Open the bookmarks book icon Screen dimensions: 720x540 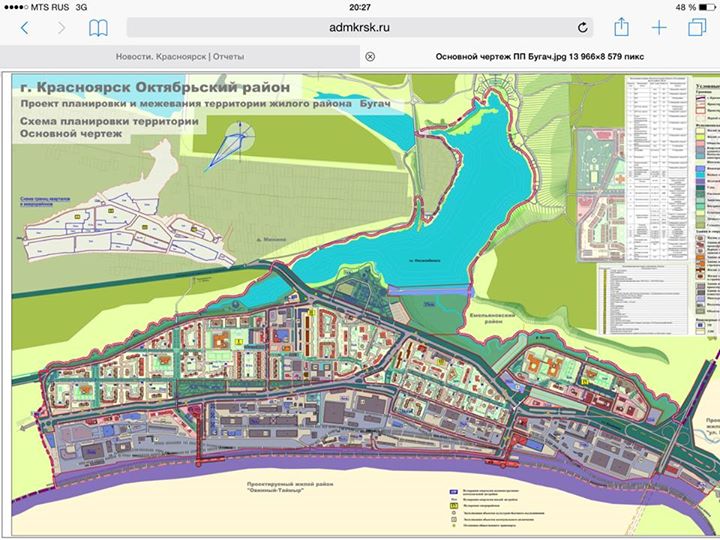click(x=98, y=28)
